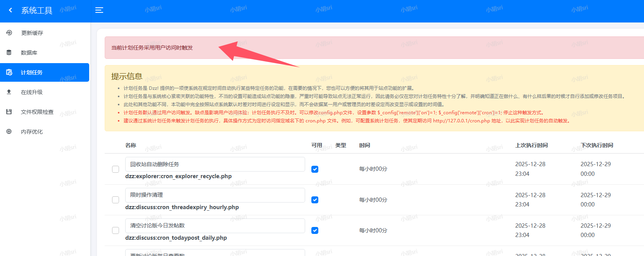
Task: Click the 上次执行时间 column header
Action: pyautogui.click(x=532, y=145)
